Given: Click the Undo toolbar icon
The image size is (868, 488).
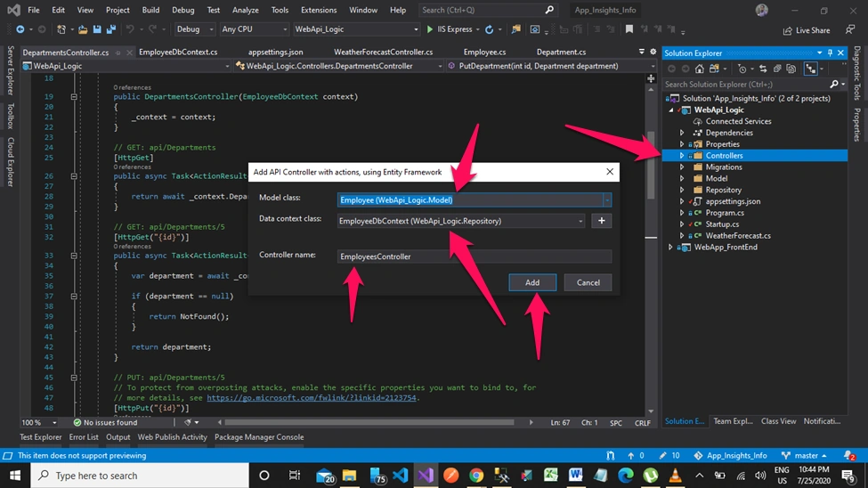Looking at the screenshot, I should point(130,29).
